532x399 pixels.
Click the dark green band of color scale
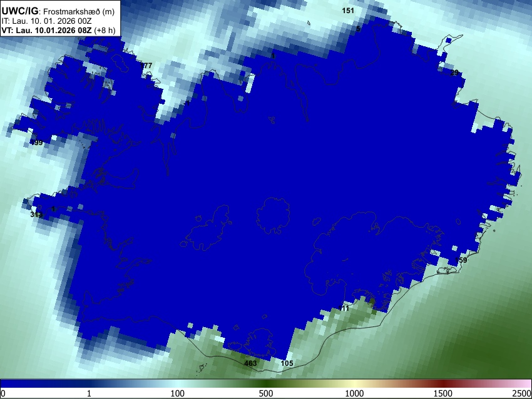coord(265,383)
